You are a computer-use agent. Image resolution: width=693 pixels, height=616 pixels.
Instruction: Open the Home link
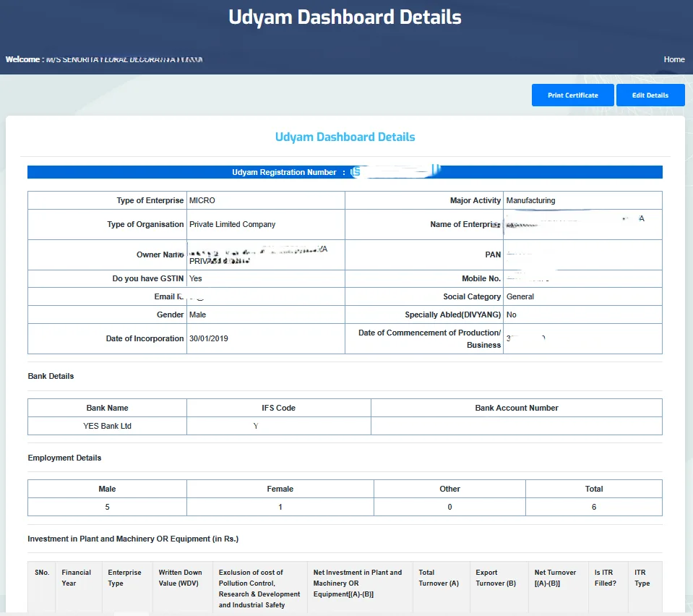point(674,59)
